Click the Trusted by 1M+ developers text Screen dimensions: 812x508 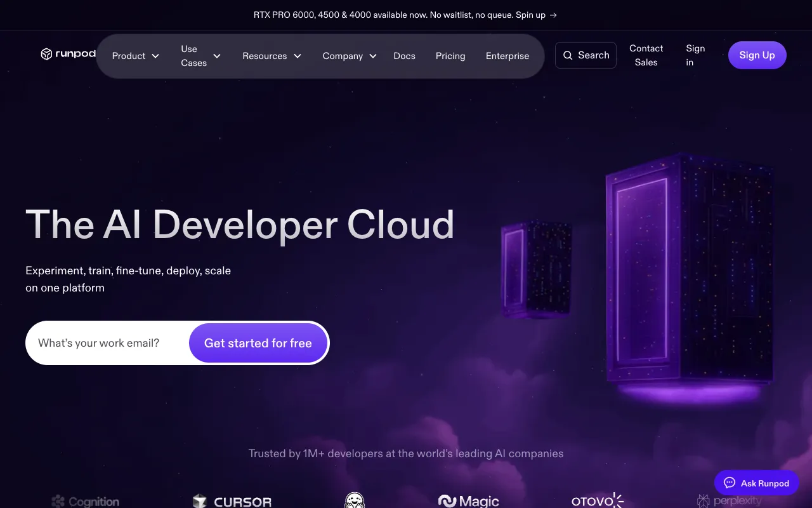[x=406, y=453]
